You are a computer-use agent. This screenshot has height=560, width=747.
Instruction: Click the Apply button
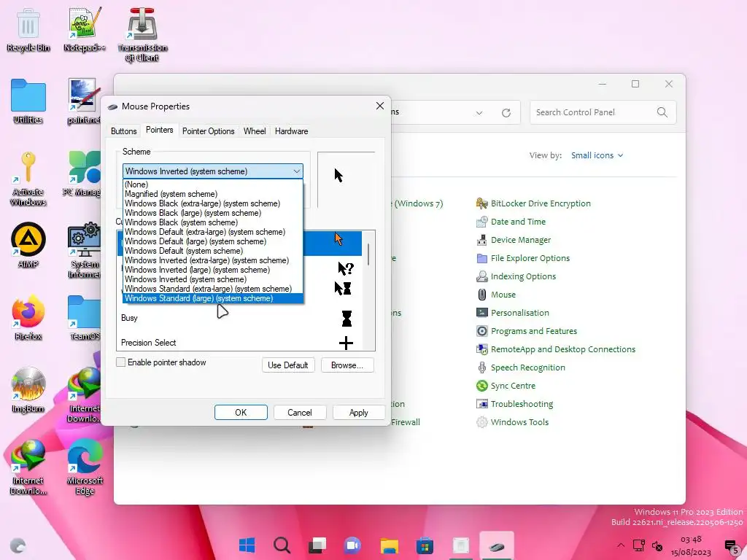tap(359, 413)
